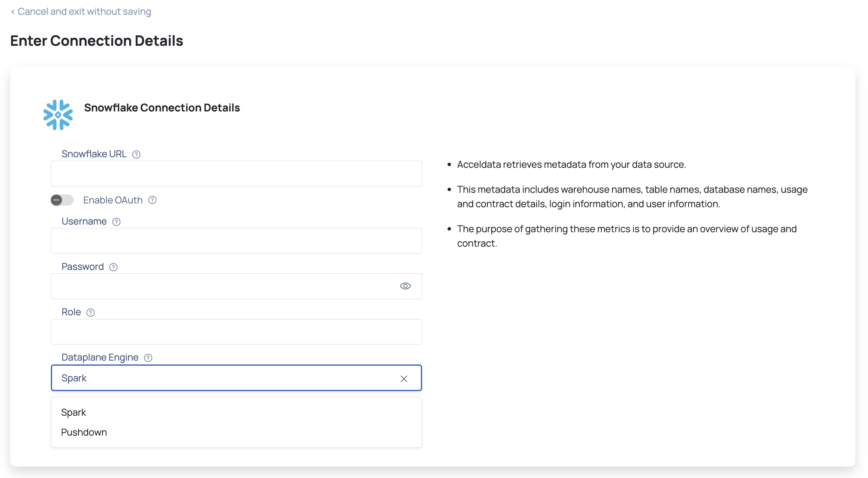Toggle the Enable OAuth switch

(62, 200)
